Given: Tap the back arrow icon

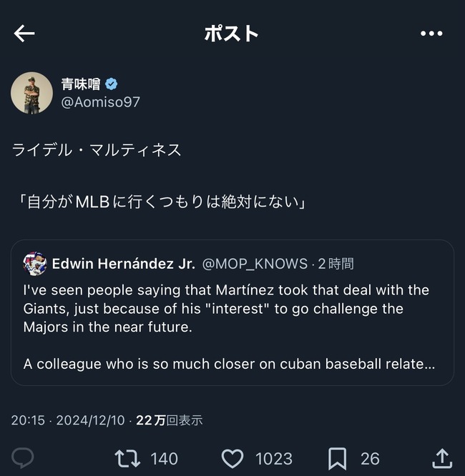Looking at the screenshot, I should (24, 34).
